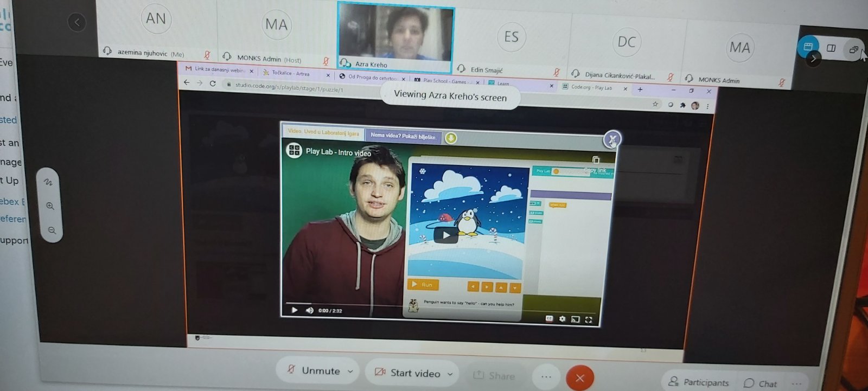The image size is (868, 391).
Task: Zoom out of the shared screen
Action: click(52, 230)
